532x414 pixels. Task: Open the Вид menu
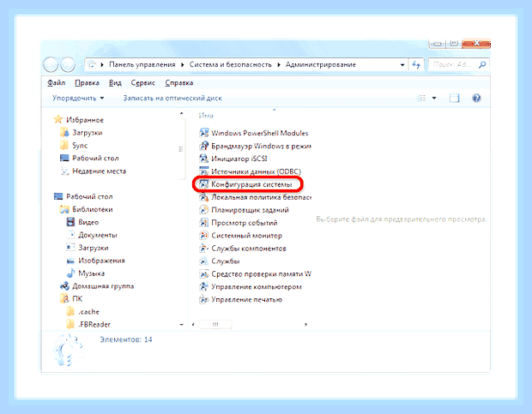pyautogui.click(x=115, y=82)
